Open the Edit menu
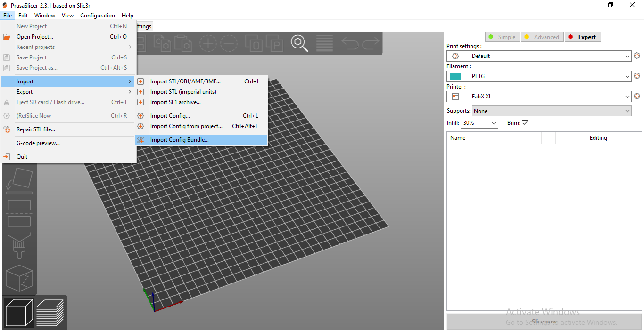Viewport: 644px width, 331px height. (x=23, y=16)
